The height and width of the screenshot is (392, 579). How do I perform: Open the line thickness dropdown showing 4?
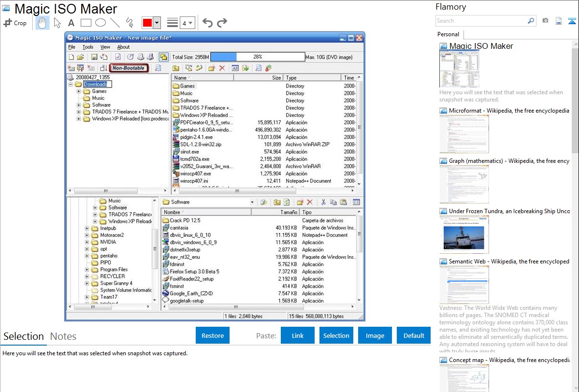pyautogui.click(x=188, y=23)
